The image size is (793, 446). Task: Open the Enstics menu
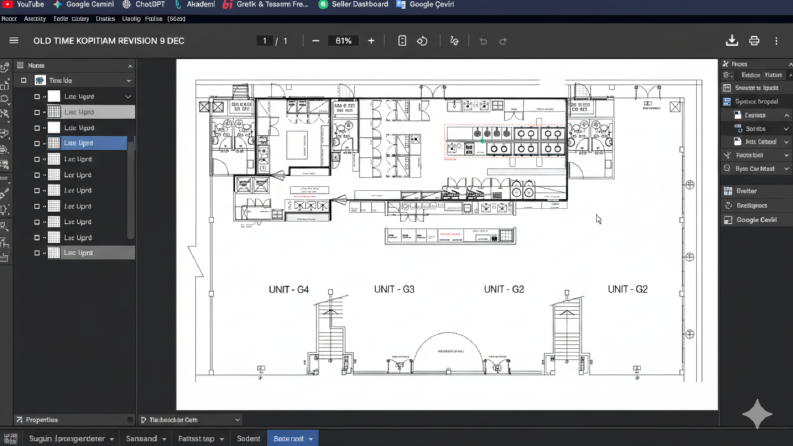click(x=105, y=19)
